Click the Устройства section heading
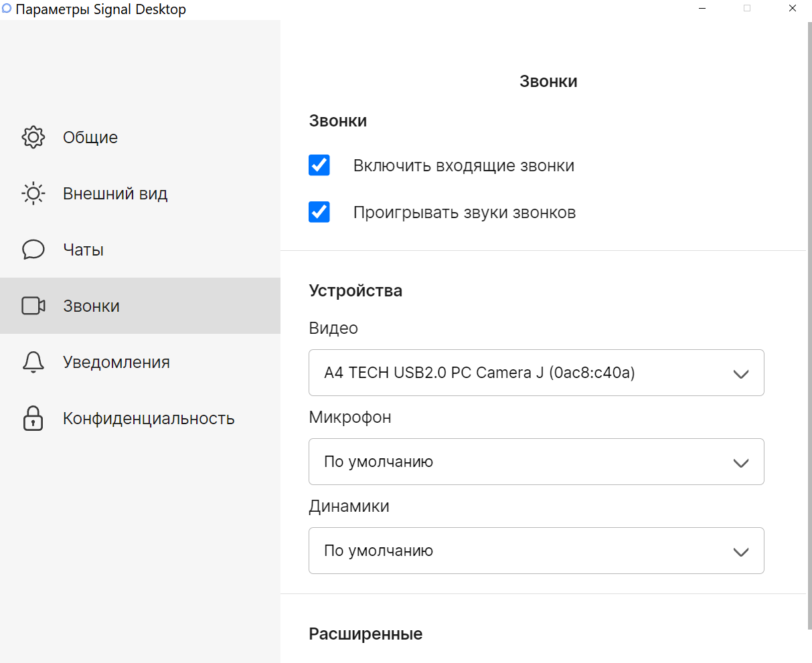The width and height of the screenshot is (812, 663). [355, 291]
